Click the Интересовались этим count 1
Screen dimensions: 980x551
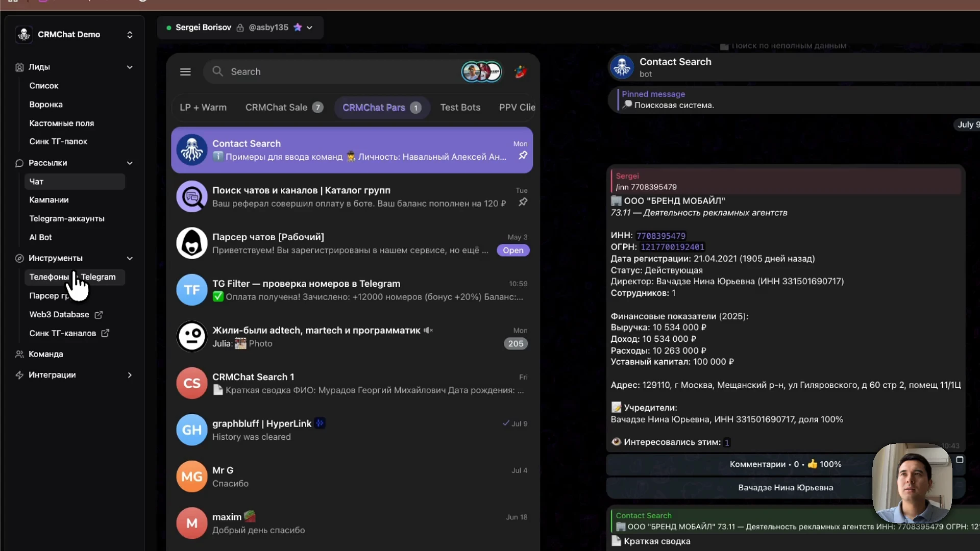(727, 442)
